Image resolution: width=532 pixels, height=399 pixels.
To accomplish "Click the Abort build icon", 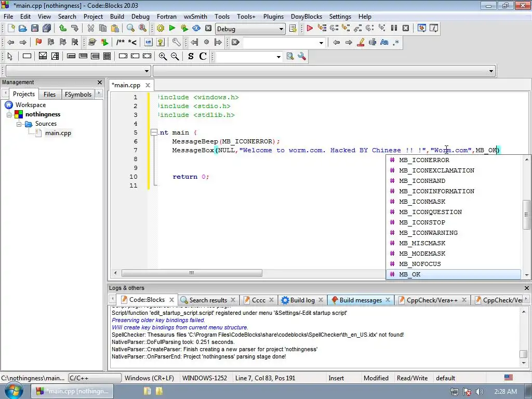I will [208, 28].
